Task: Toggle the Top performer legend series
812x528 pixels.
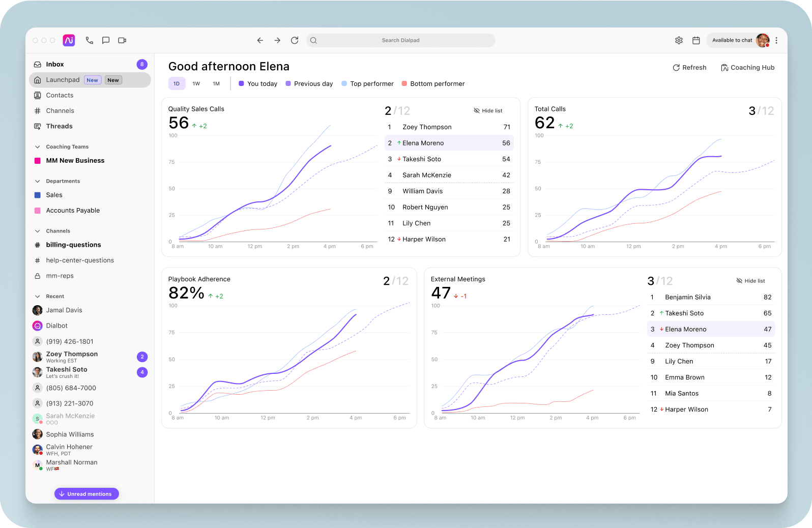Action: point(367,84)
